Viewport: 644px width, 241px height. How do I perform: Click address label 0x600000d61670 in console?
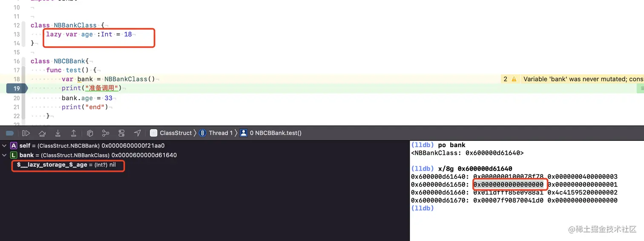coord(440,200)
